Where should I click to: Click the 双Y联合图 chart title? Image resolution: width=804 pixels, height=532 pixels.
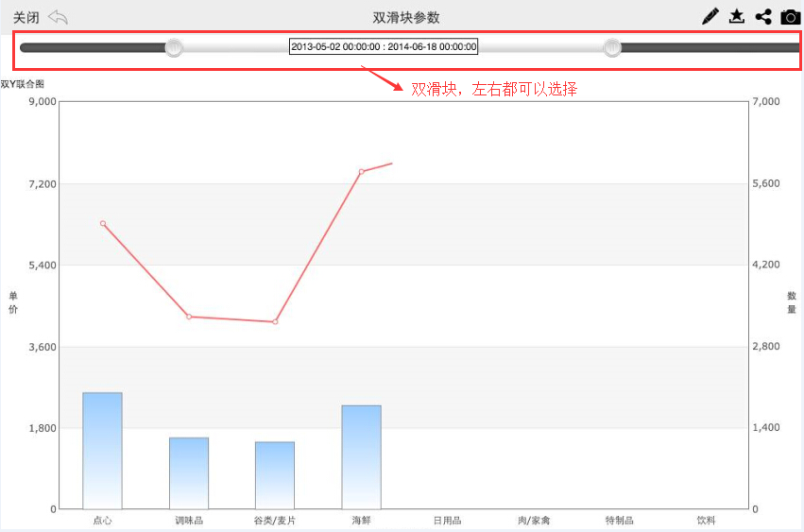22,84
